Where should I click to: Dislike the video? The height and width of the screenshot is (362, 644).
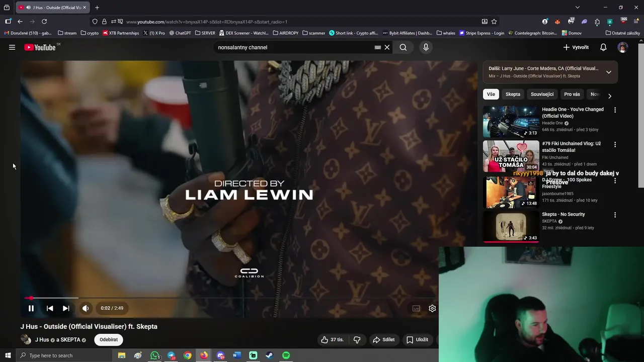[x=357, y=340]
